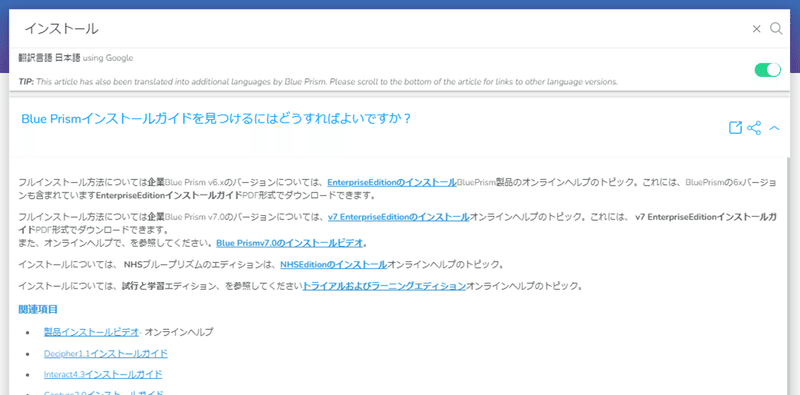Open the v7 EnterpriseEditionのインストール link

[x=398, y=217]
